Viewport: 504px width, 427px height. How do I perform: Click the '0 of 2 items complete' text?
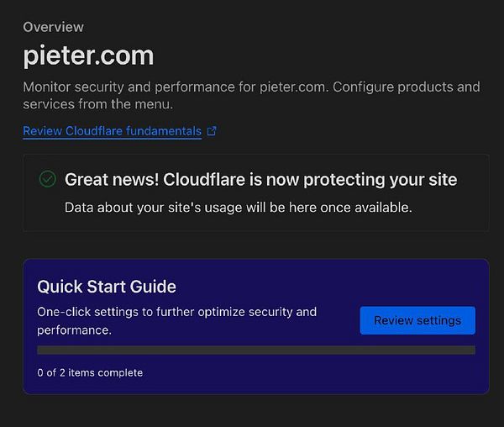click(x=90, y=372)
